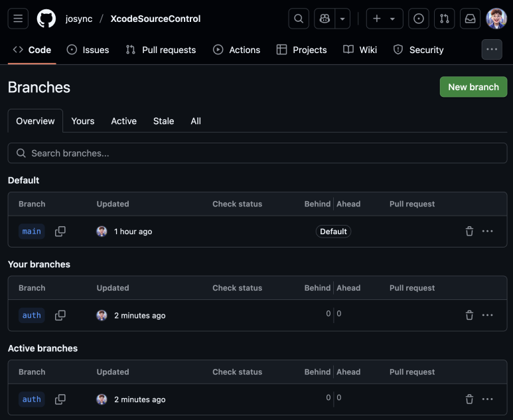Click the trash icon in main row
Screen dimensions: 513x420
(x=469, y=232)
